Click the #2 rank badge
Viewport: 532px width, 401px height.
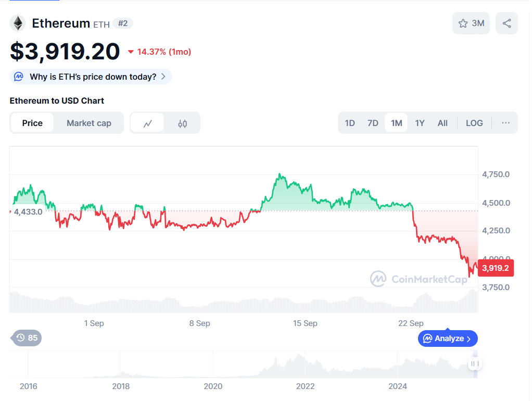[x=123, y=23]
